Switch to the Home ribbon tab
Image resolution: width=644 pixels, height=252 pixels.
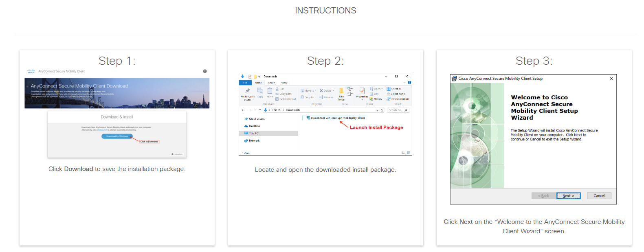coord(258,83)
